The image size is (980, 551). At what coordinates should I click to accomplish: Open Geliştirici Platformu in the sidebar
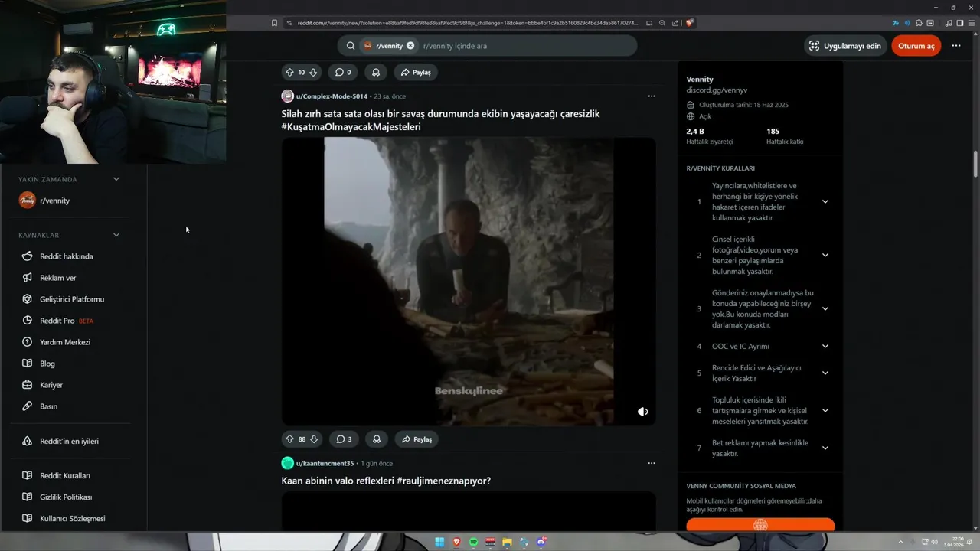(x=70, y=299)
